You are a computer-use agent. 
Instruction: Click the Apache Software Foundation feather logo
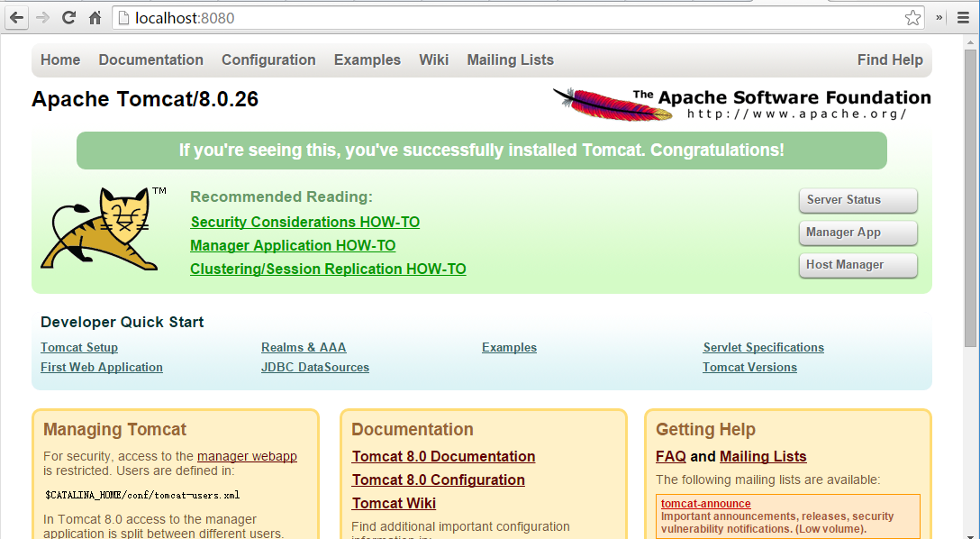[742, 105]
